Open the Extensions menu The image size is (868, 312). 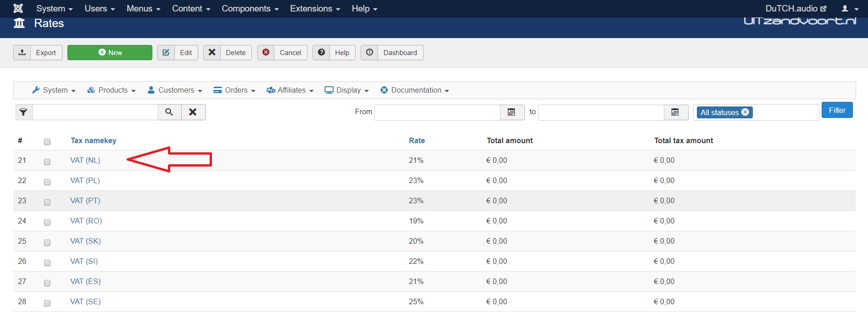click(x=315, y=8)
